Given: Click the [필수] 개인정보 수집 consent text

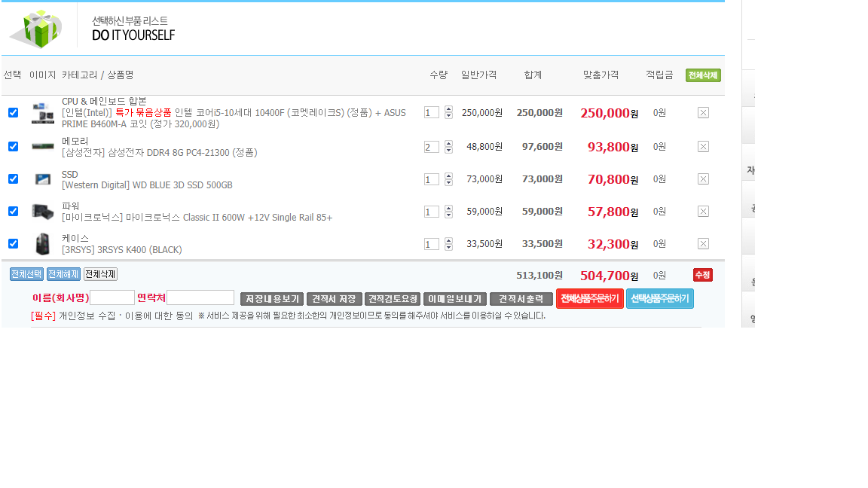Looking at the screenshot, I should click(112, 316).
